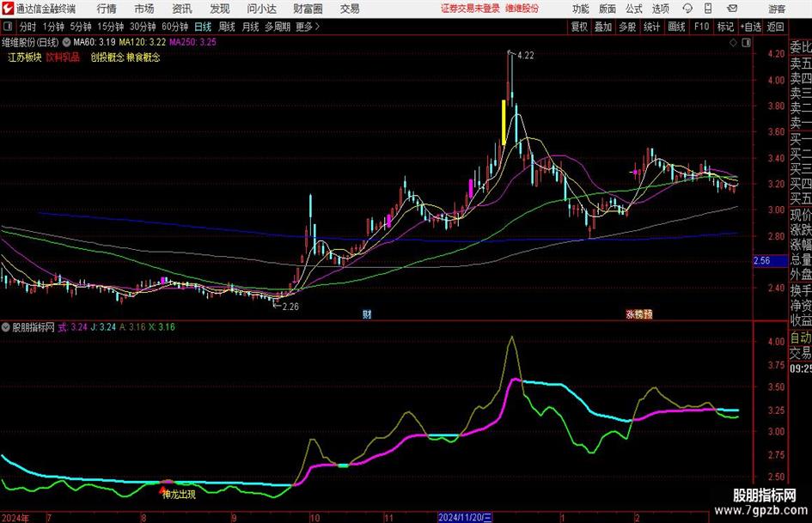Image resolution: width=812 pixels, height=523 pixels.
Task: Click the 饮料乳品 industry tag
Action: point(63,57)
